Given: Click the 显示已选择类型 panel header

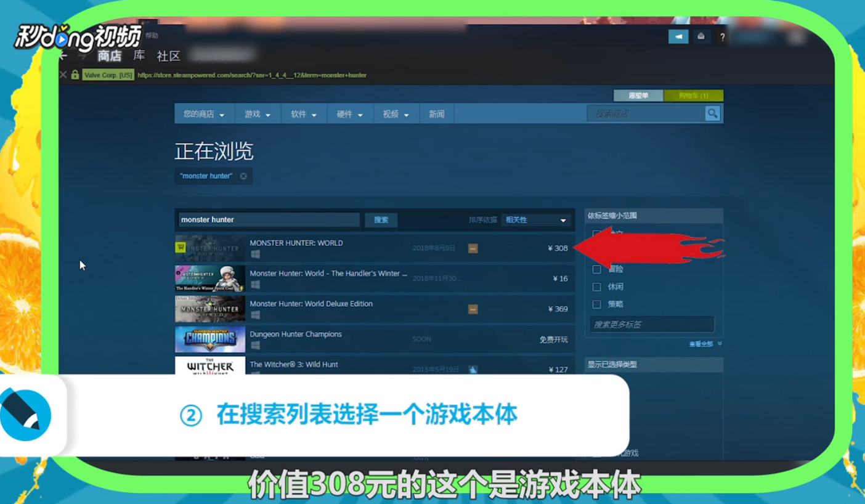Looking at the screenshot, I should click(x=654, y=364).
